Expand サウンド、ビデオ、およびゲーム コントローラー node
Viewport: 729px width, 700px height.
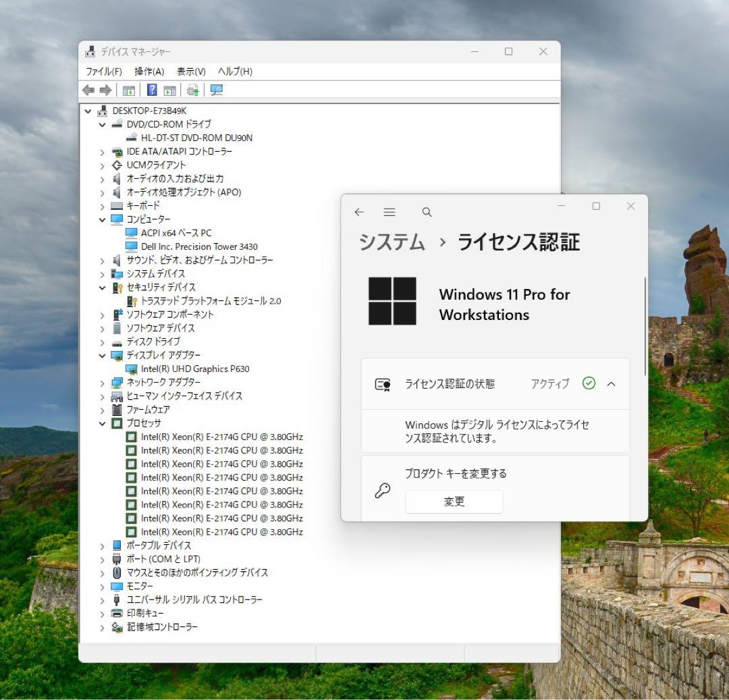click(103, 261)
